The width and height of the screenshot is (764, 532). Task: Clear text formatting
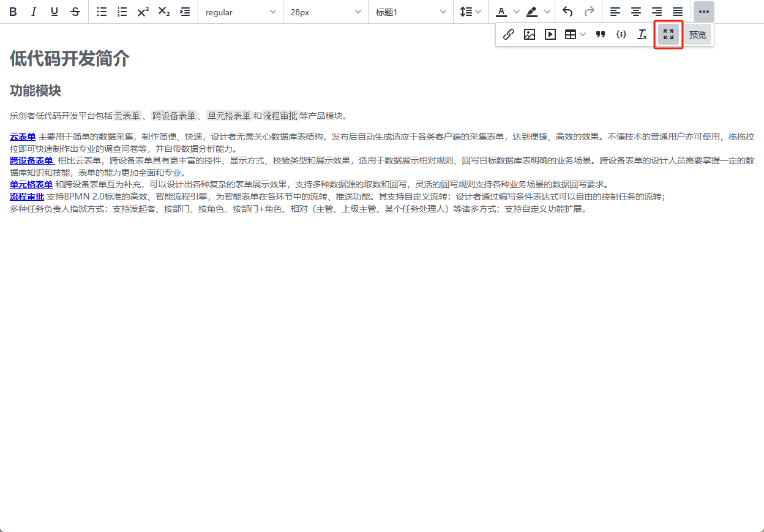click(x=642, y=35)
